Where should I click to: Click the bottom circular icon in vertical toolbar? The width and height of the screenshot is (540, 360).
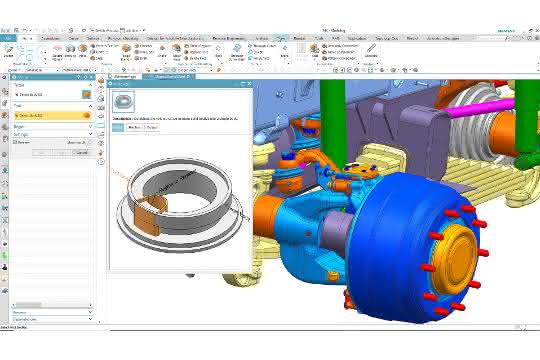click(101, 162)
